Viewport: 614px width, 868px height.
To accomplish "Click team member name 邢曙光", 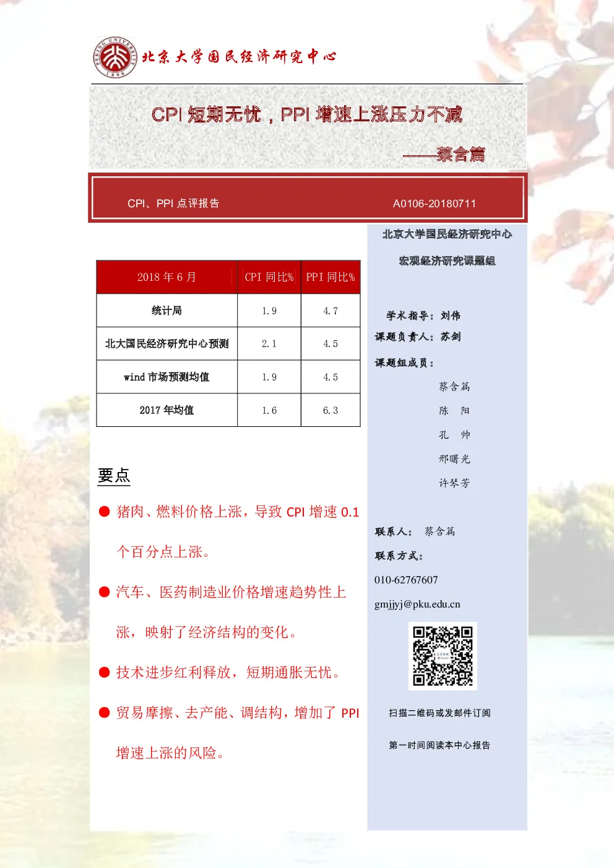I will tap(454, 459).
